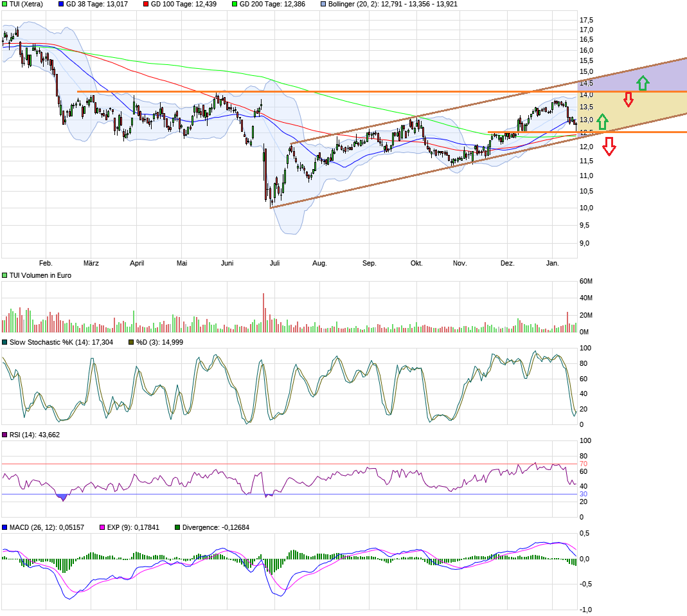Click the TUI Volumen in Euro legend square
Screen dimensions: 687x616
tap(4, 275)
